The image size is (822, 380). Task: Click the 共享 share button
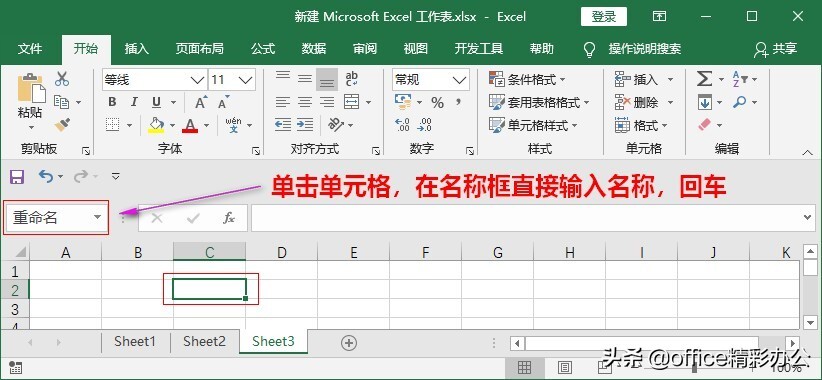[776, 49]
